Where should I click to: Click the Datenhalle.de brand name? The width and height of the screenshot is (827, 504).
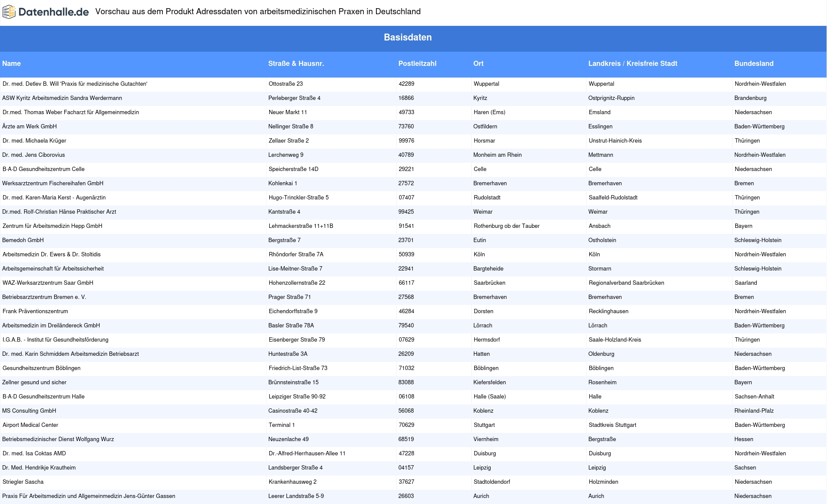[x=54, y=12]
